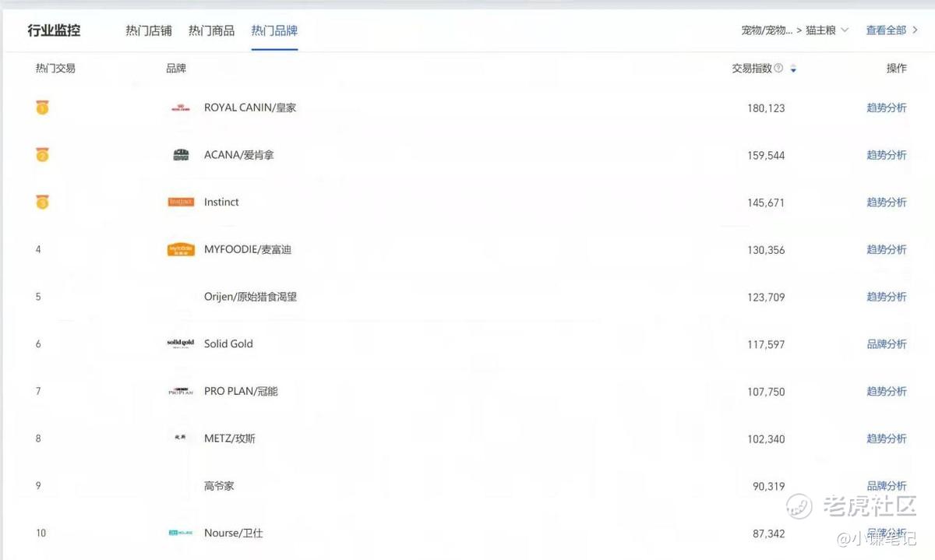935x560 pixels.
Task: Open 趋势分析 for Orijen/原始猎食渴望
Action: 887,297
